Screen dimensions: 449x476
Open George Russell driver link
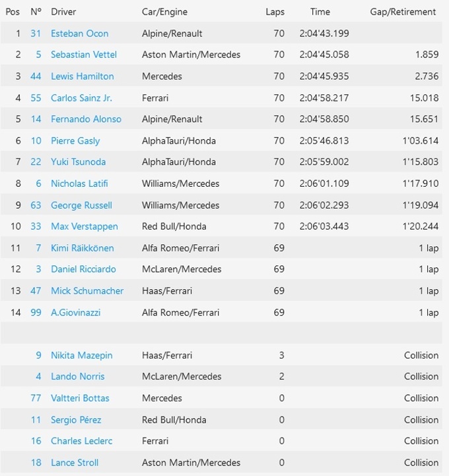(x=81, y=205)
